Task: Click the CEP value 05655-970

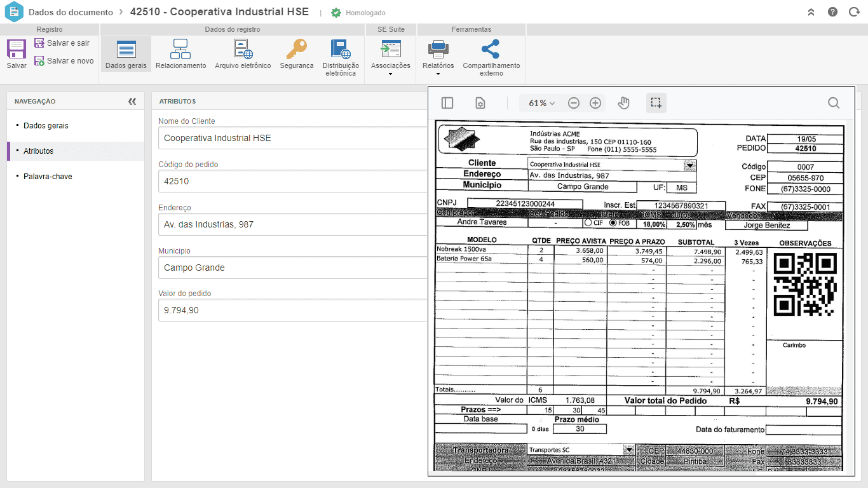Action: pyautogui.click(x=805, y=179)
